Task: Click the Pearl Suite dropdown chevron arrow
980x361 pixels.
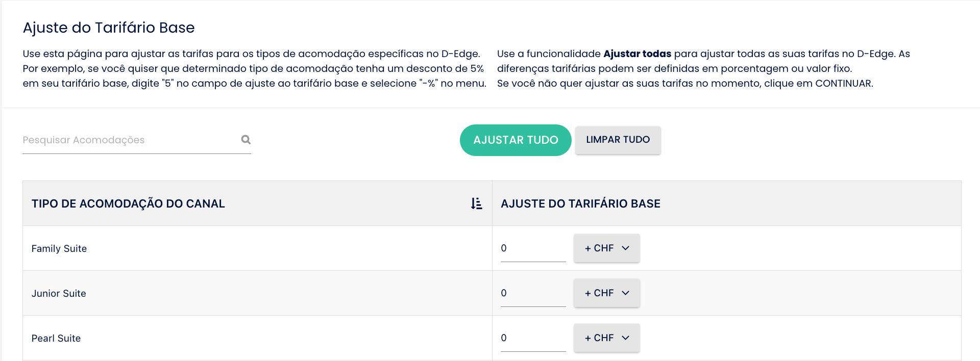Action: coord(625,338)
